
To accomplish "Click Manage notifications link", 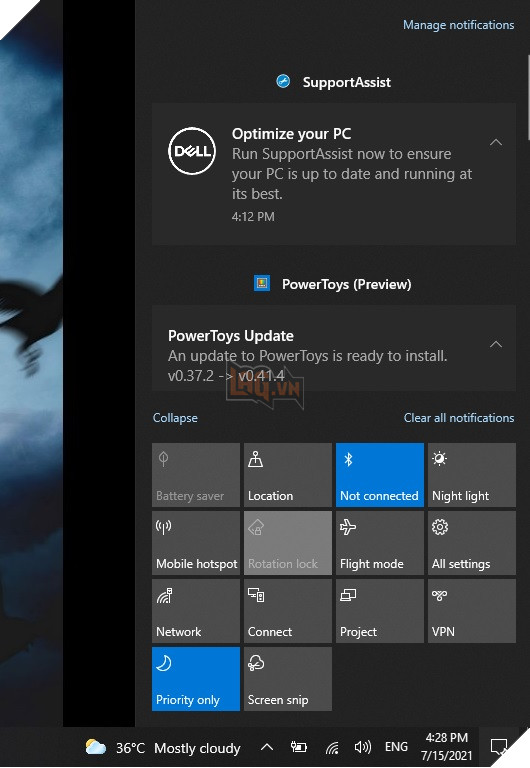I will click(458, 25).
